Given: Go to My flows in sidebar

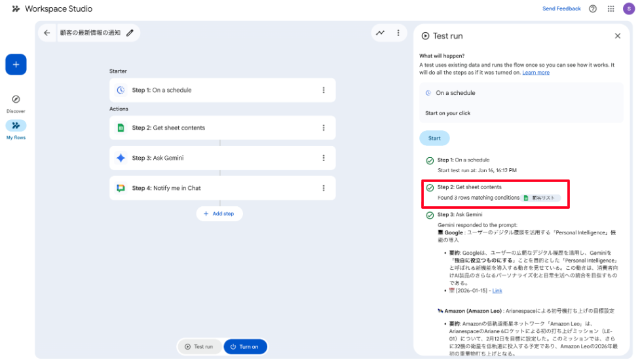Looking at the screenshot, I should pyautogui.click(x=16, y=126).
